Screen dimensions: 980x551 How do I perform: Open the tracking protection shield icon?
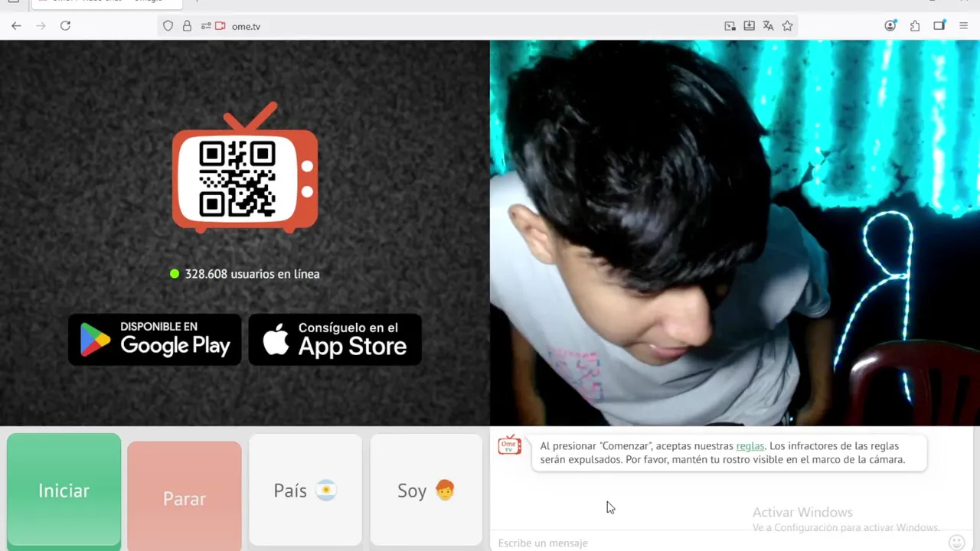click(168, 26)
